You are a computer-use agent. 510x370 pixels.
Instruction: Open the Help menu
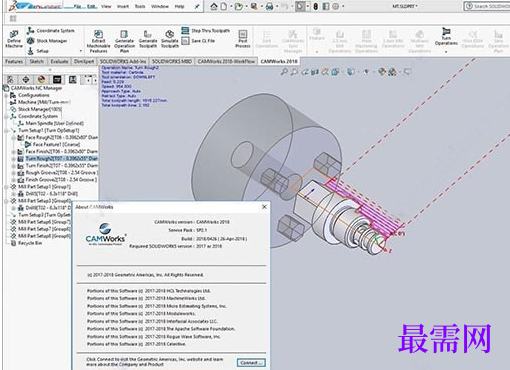pyautogui.click(x=179, y=6)
